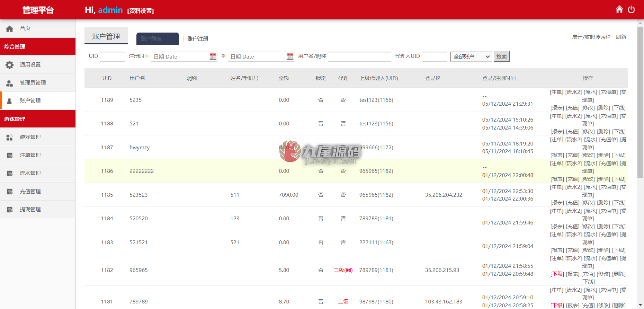Click red [下级] link for user 965965
This screenshot has width=644, height=309.
click(557, 274)
